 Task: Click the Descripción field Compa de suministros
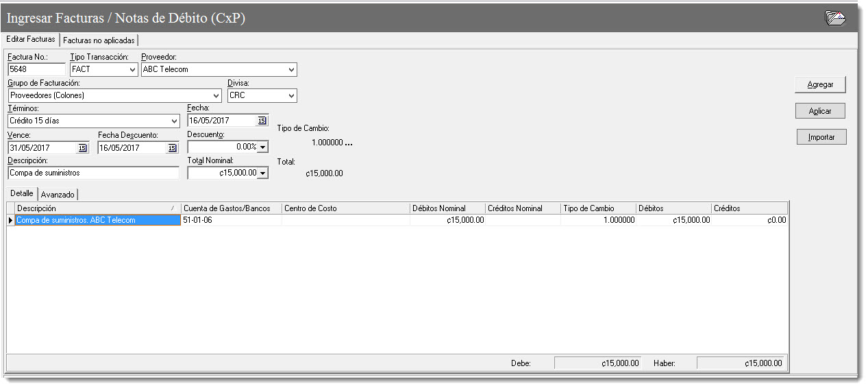[x=93, y=173]
